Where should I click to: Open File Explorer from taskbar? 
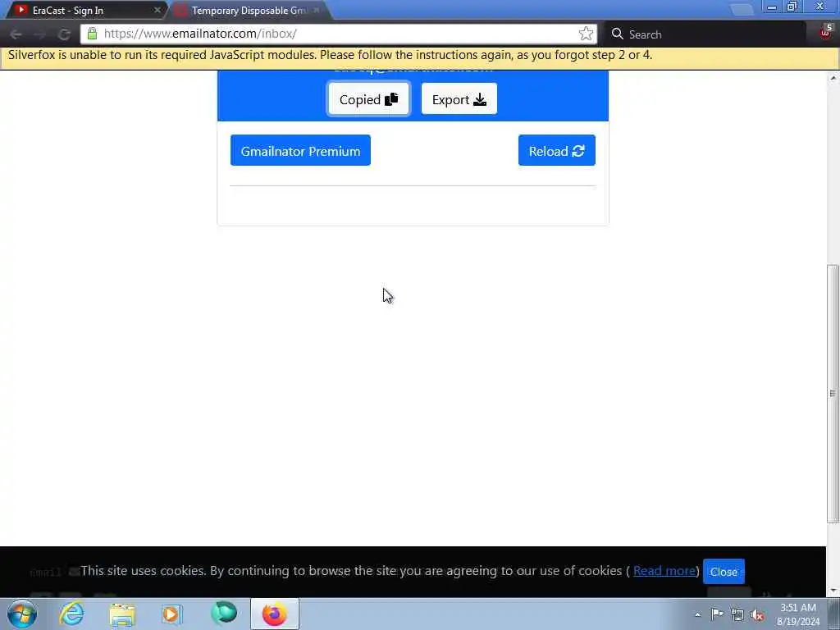[x=122, y=614]
